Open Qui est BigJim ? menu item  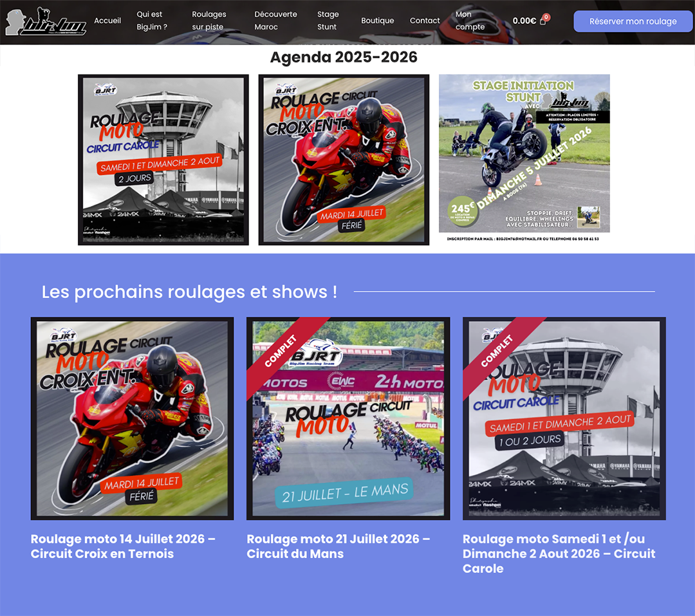tap(152, 21)
